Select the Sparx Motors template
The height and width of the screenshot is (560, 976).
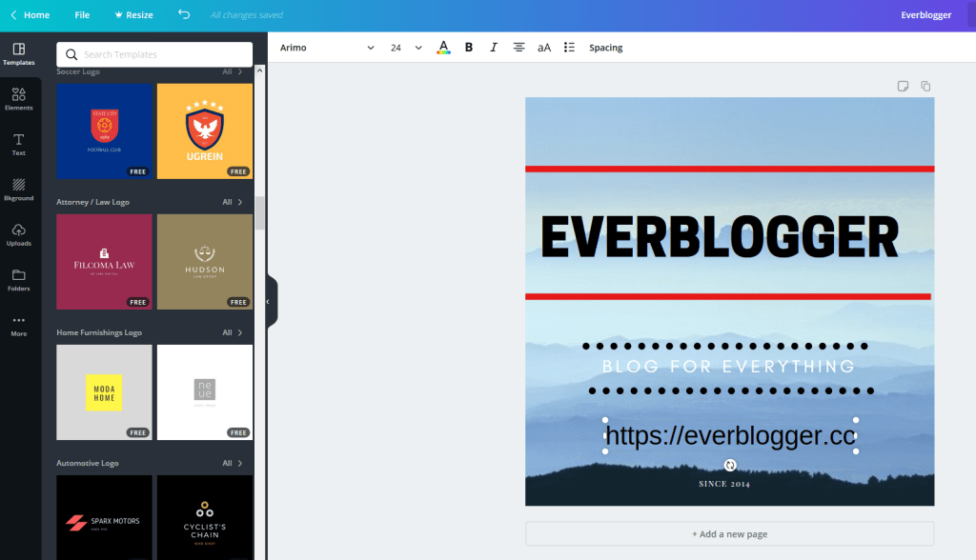click(x=104, y=518)
